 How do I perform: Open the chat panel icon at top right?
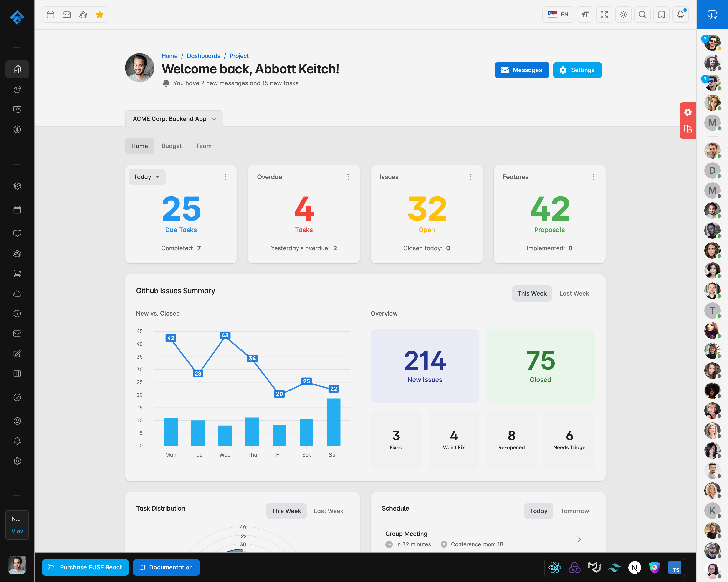[712, 15]
